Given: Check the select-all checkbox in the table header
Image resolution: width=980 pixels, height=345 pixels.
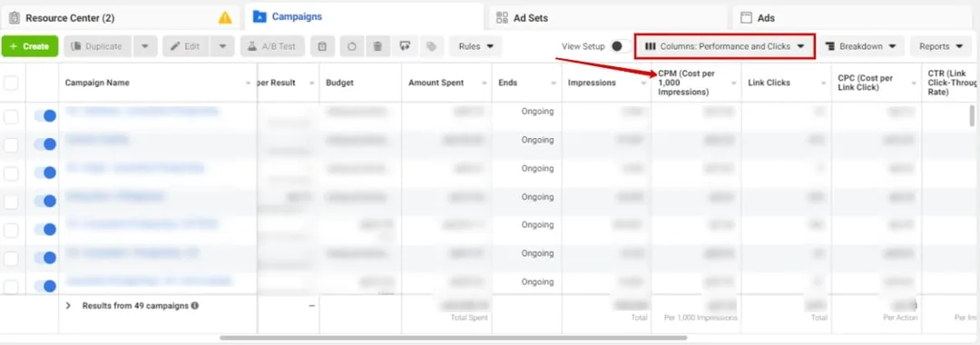Looking at the screenshot, I should (11, 83).
